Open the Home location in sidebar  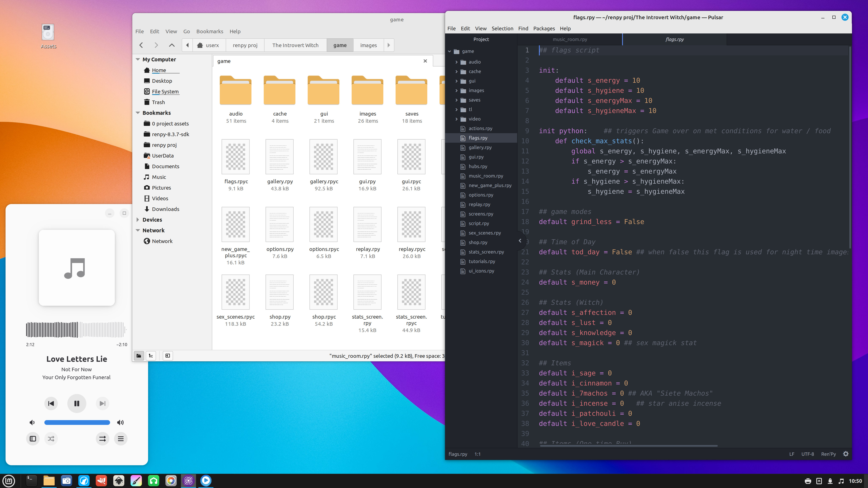[x=159, y=70]
